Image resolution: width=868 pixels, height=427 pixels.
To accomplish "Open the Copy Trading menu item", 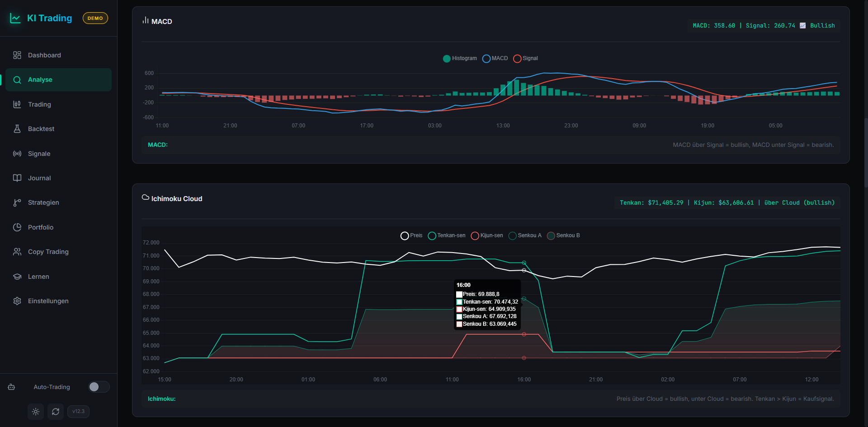I will point(48,252).
